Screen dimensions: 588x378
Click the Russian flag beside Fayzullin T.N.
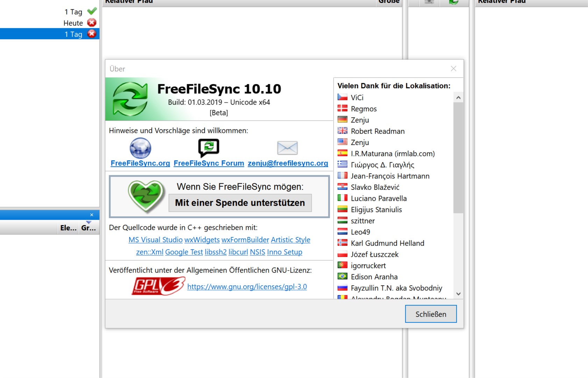pos(342,288)
